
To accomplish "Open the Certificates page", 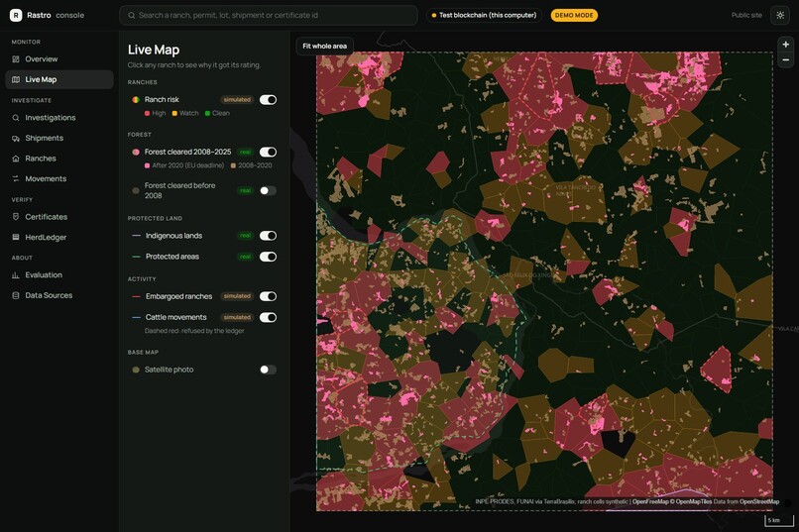I will 59,217.
